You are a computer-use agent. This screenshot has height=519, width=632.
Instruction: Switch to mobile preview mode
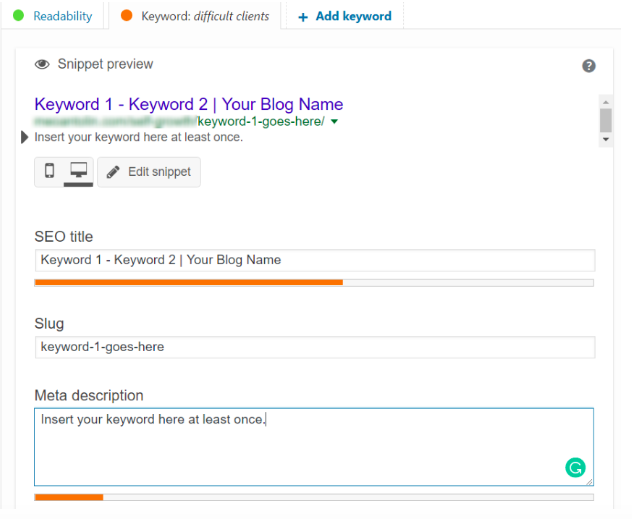click(50, 173)
